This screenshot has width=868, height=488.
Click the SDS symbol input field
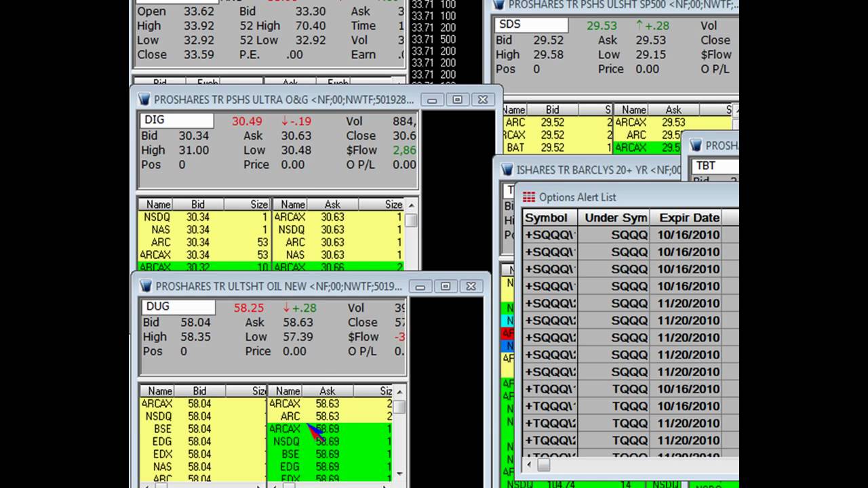(x=531, y=25)
